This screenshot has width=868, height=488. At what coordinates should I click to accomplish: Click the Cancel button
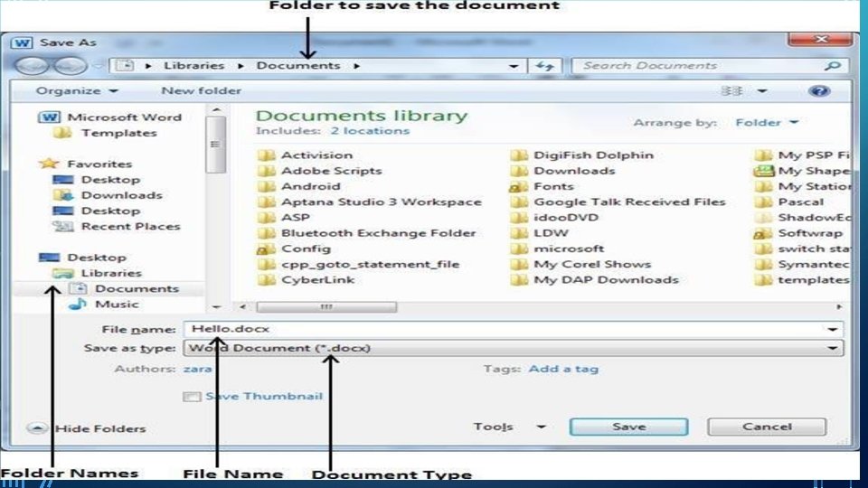coord(767,427)
